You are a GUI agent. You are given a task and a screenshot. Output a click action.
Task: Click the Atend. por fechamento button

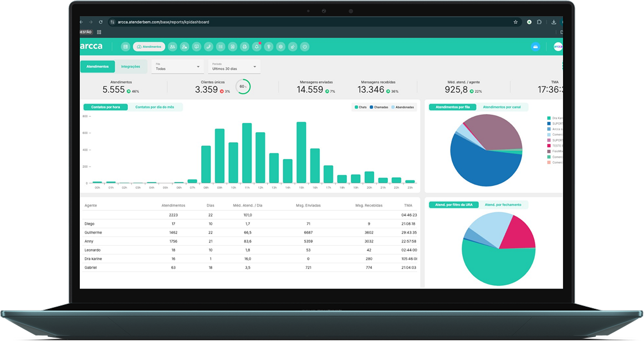503,205
